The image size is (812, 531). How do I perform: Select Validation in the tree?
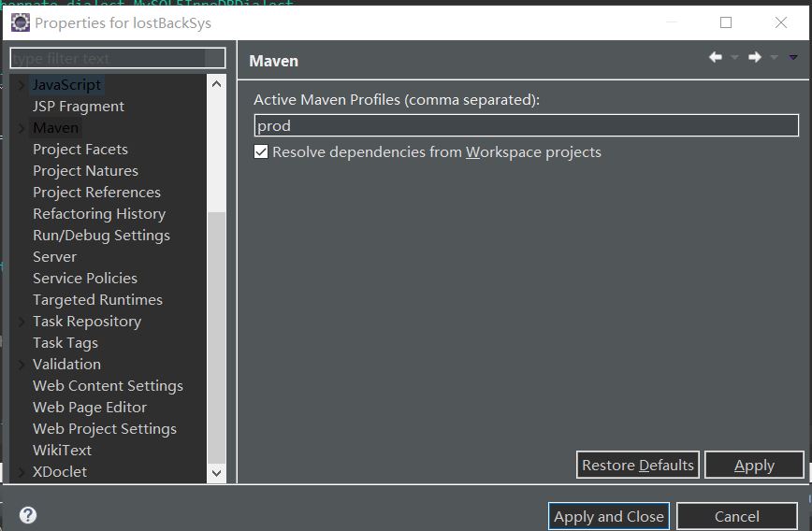click(66, 365)
